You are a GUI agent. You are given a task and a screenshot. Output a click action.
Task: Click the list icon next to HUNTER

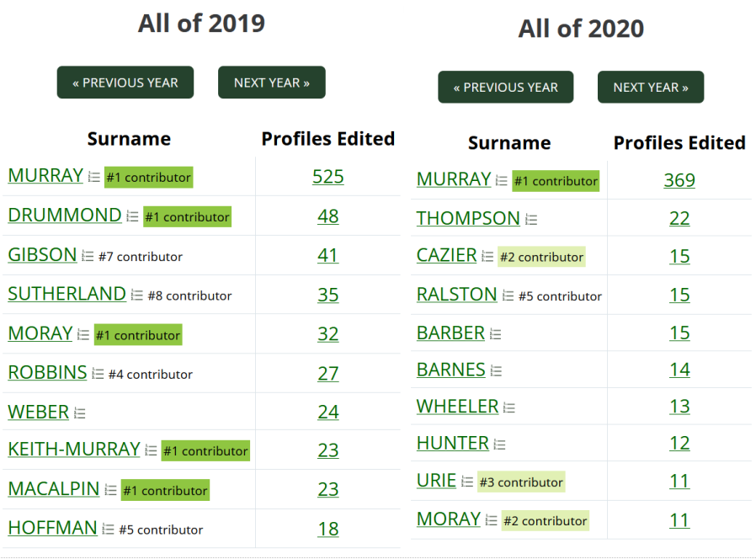499,445
